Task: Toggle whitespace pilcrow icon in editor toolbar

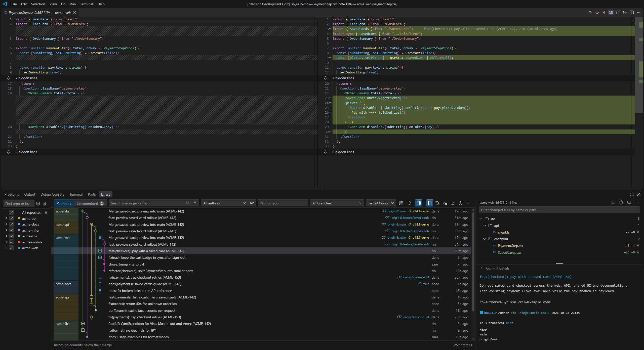Action: 604,13
